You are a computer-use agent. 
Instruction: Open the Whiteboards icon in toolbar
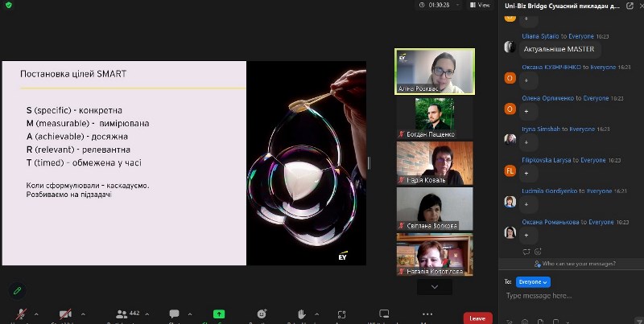point(384,314)
